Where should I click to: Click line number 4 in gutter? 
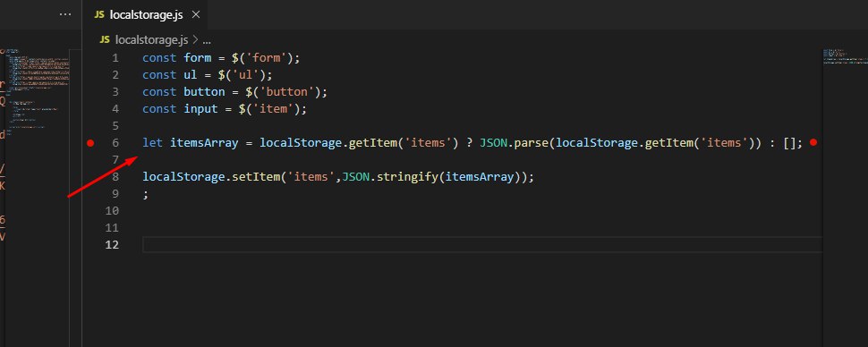[115, 109]
